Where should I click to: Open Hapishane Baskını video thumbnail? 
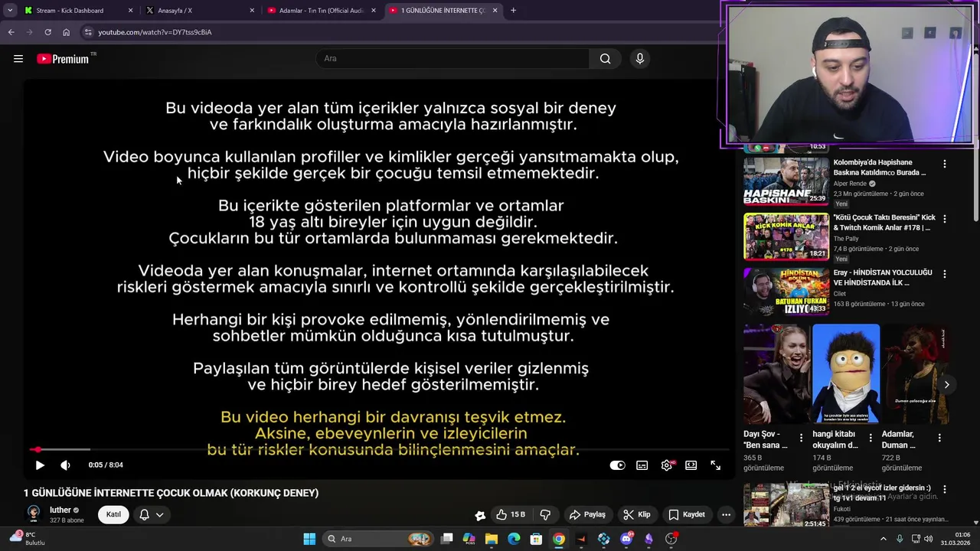(786, 181)
